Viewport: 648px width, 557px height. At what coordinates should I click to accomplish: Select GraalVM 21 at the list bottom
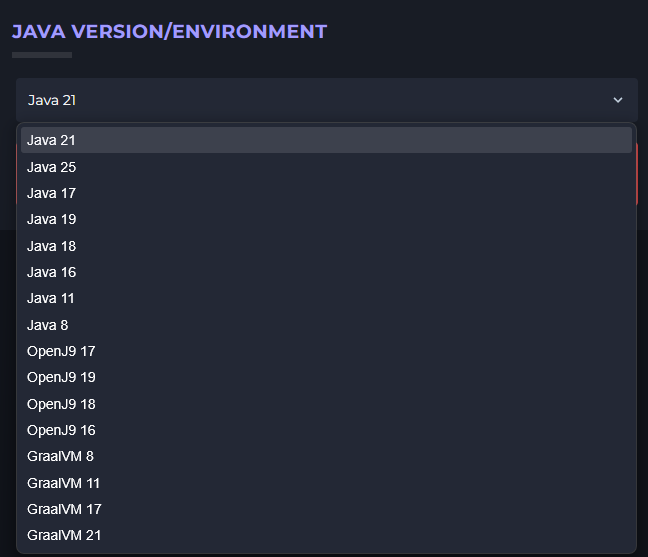point(64,535)
